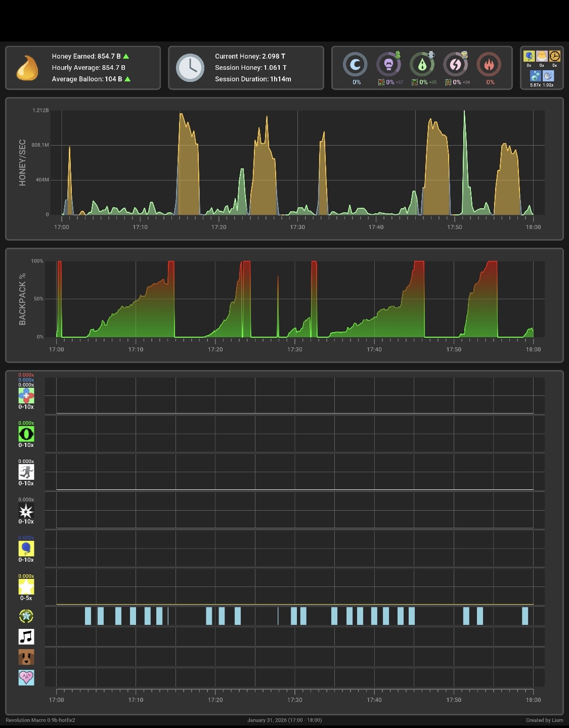Click the pink heart face icon
The image size is (569, 728).
click(26, 677)
